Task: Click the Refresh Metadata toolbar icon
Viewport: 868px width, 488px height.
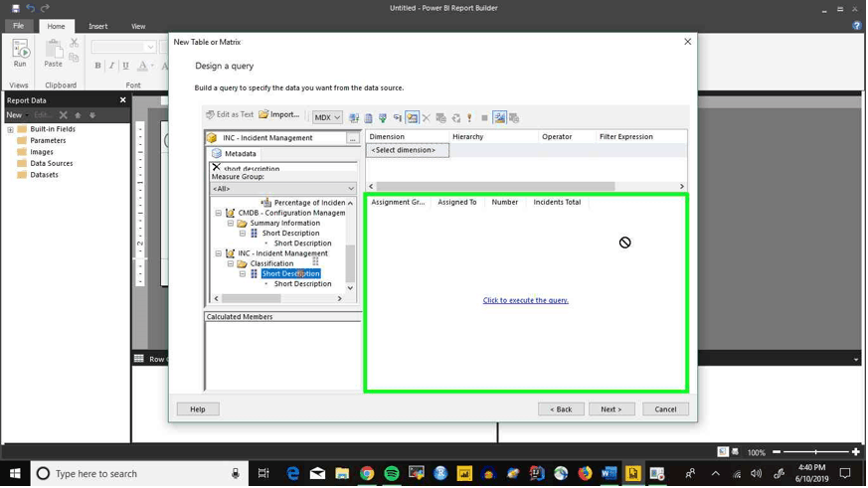Action: tap(354, 118)
